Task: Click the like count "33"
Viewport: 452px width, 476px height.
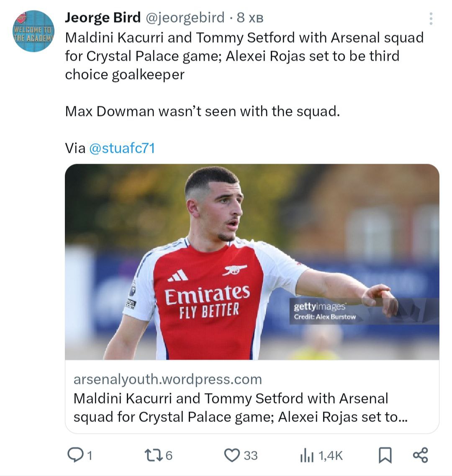Action: tap(251, 455)
